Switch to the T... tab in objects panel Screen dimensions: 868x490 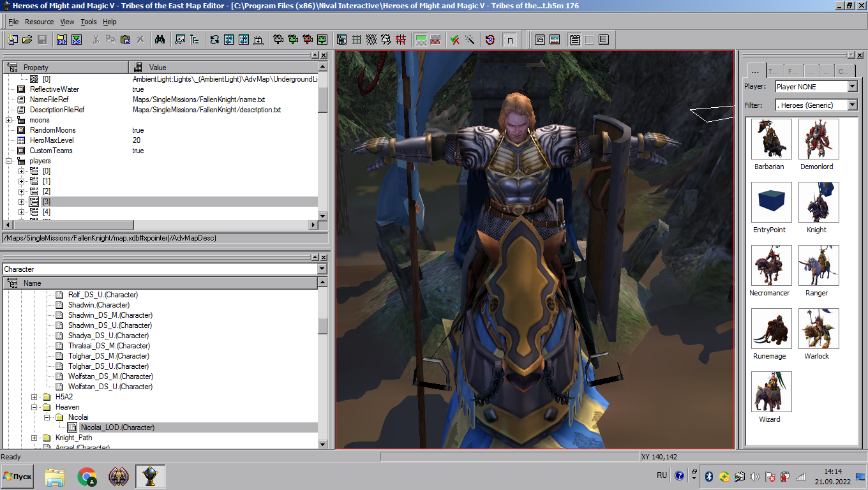774,71
